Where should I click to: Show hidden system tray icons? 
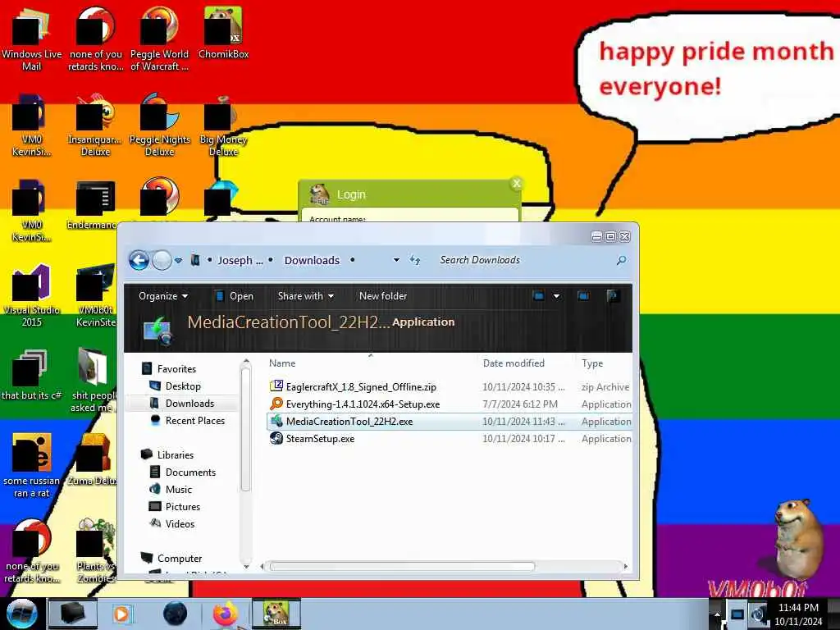pos(717,614)
